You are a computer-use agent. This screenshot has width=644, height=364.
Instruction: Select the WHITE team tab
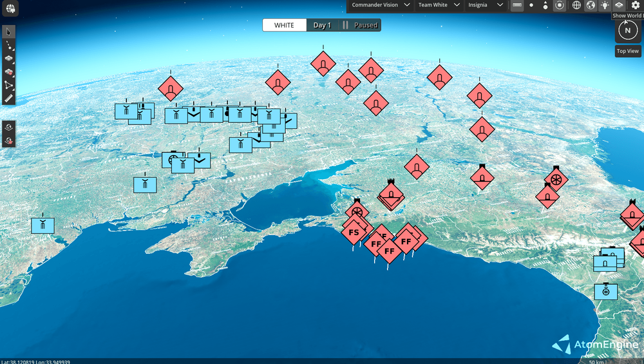(284, 25)
